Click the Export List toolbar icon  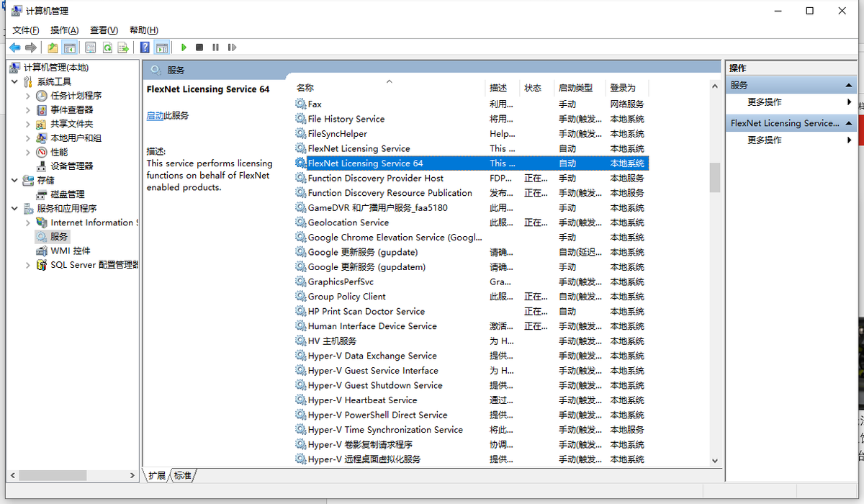point(123,48)
